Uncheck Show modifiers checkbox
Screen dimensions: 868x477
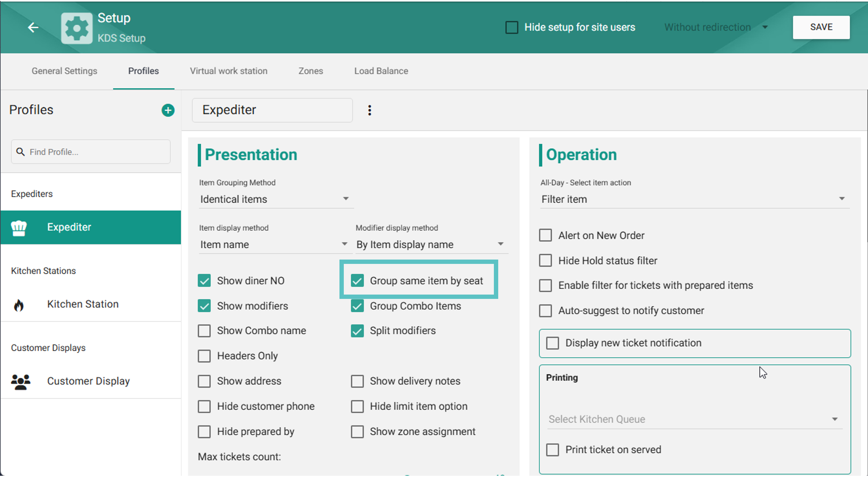(204, 306)
